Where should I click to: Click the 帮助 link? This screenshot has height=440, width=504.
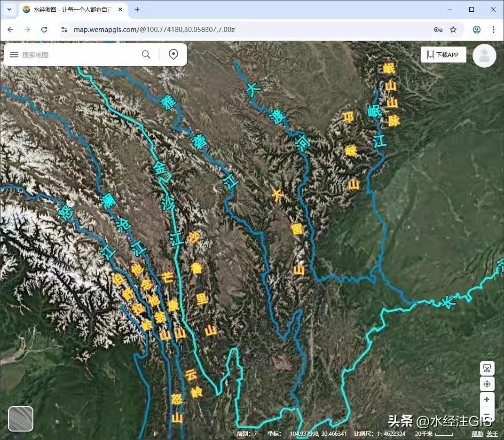tap(477, 434)
